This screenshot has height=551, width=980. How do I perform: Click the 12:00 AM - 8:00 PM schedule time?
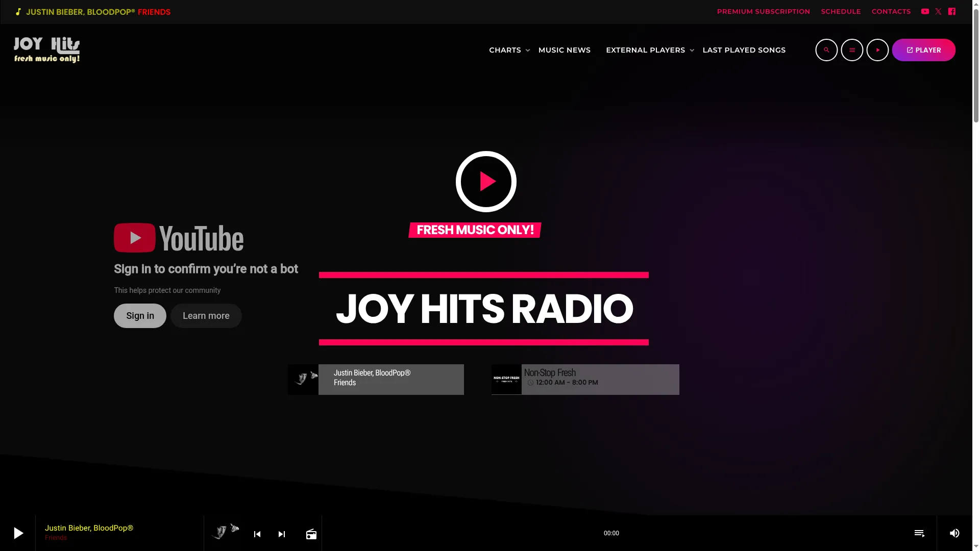[x=567, y=383]
